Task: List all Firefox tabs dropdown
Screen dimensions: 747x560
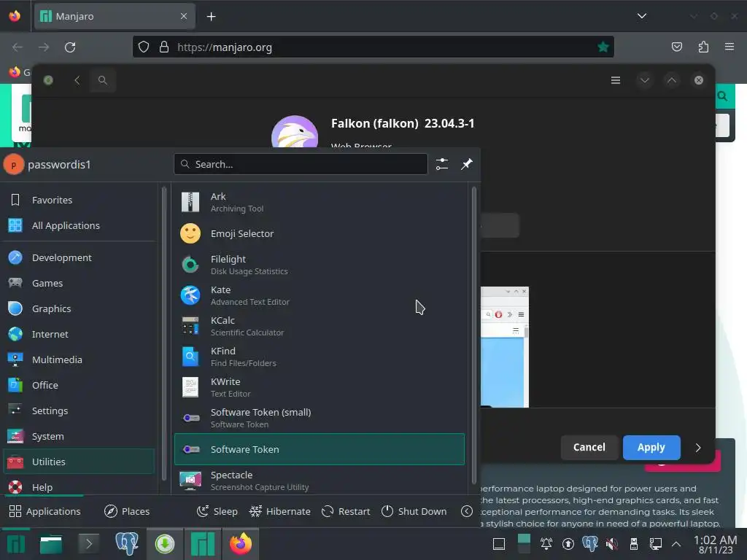Action: (642, 16)
